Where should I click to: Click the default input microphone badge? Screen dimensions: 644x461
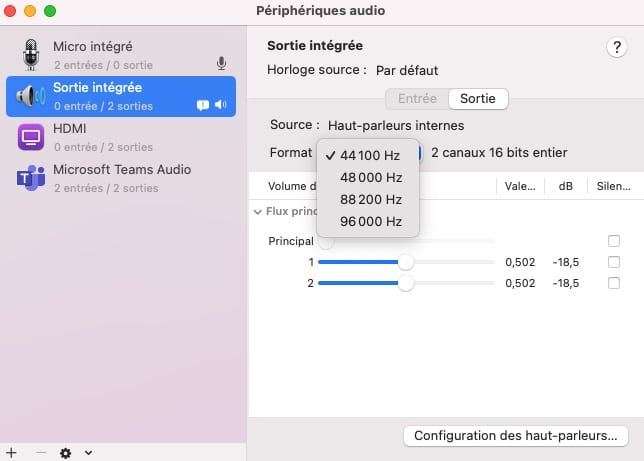[221, 63]
